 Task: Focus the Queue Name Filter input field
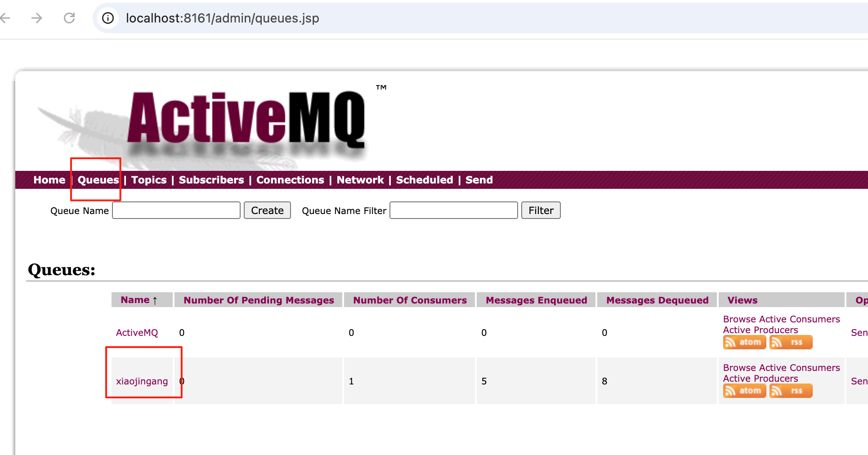coord(454,210)
